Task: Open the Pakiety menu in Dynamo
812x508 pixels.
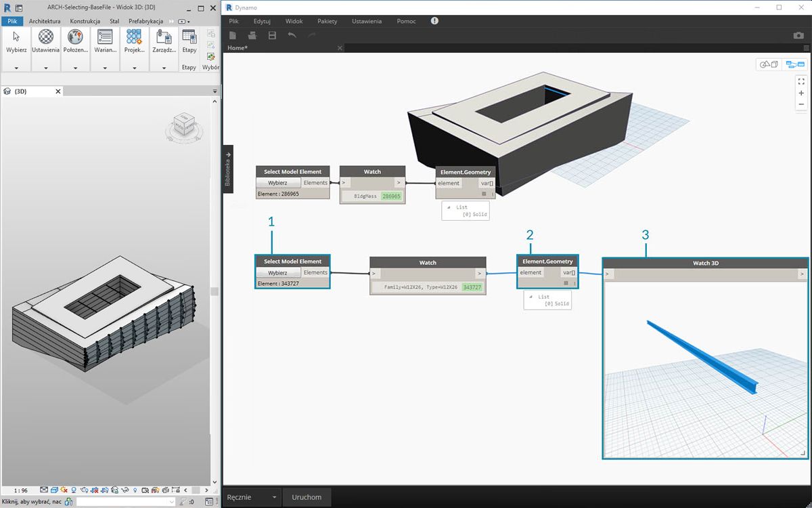Action: [328, 21]
